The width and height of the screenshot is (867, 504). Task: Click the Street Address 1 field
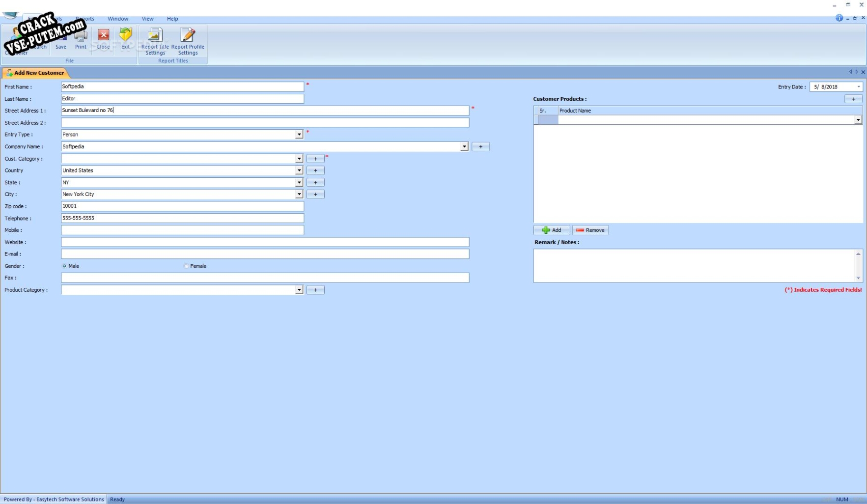(265, 111)
